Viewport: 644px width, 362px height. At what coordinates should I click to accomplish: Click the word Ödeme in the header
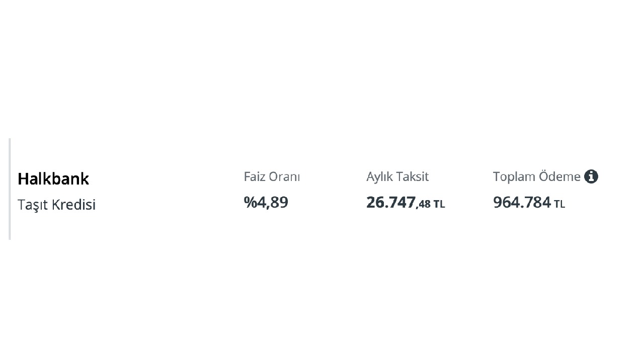pyautogui.click(x=559, y=176)
